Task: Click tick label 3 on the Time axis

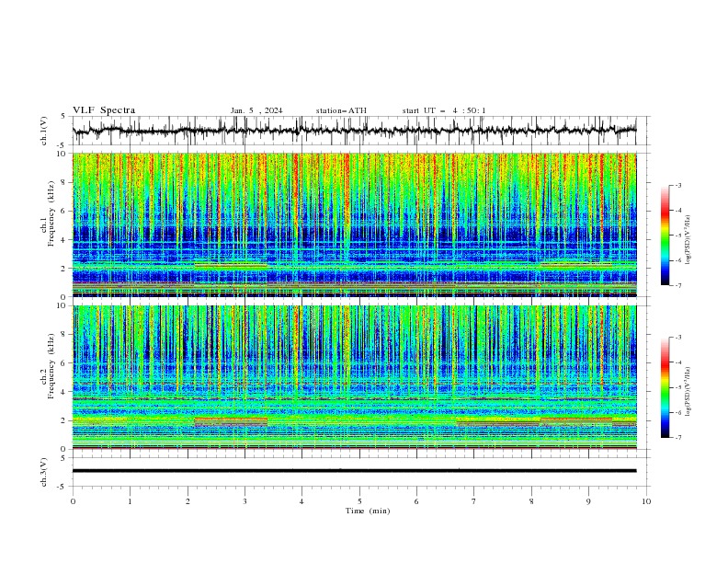Action: 245,501
